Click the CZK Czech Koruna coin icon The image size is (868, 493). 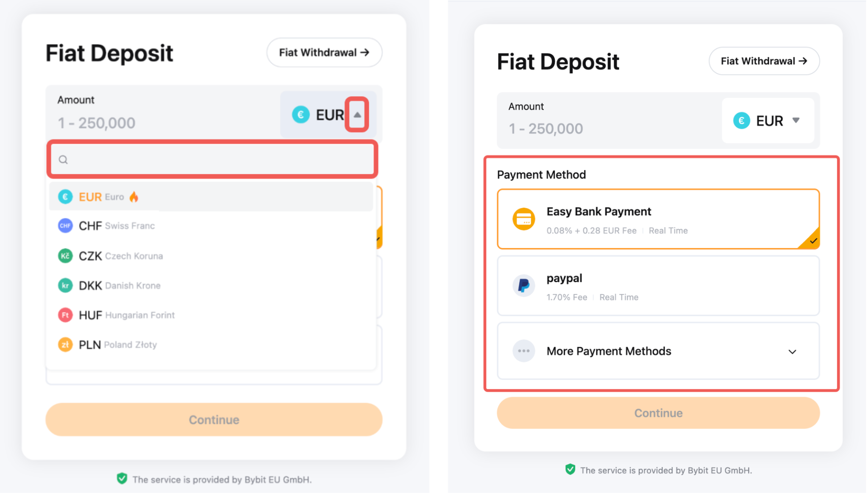pyautogui.click(x=65, y=256)
